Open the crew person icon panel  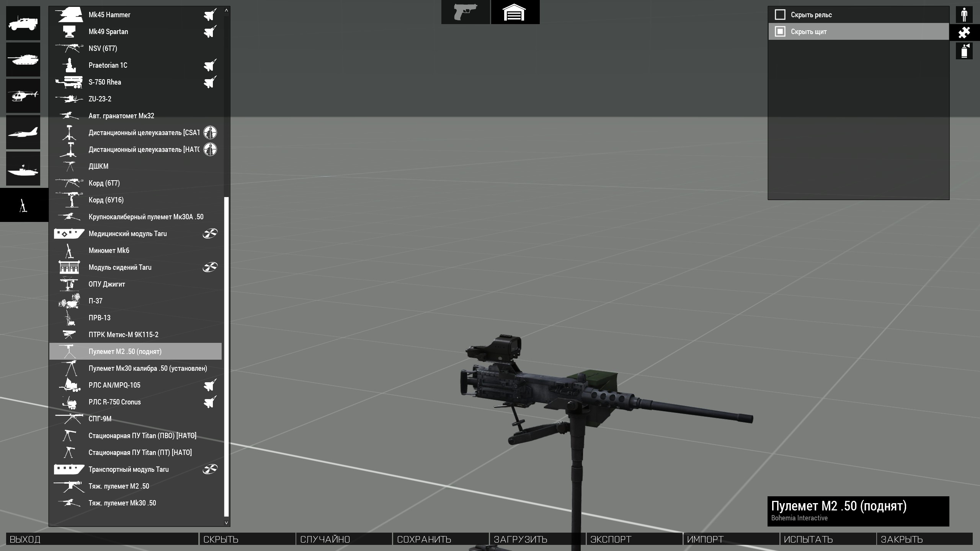point(964,15)
